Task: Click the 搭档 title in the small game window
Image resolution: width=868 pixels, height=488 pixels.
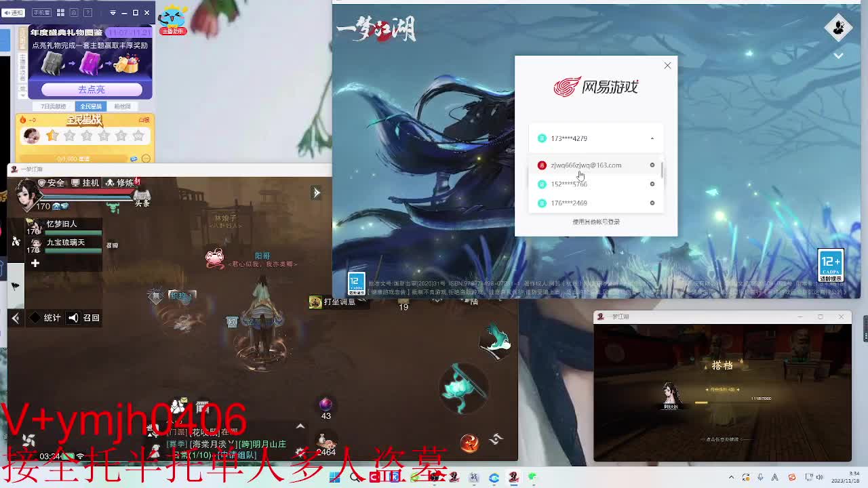Action: [x=722, y=365]
